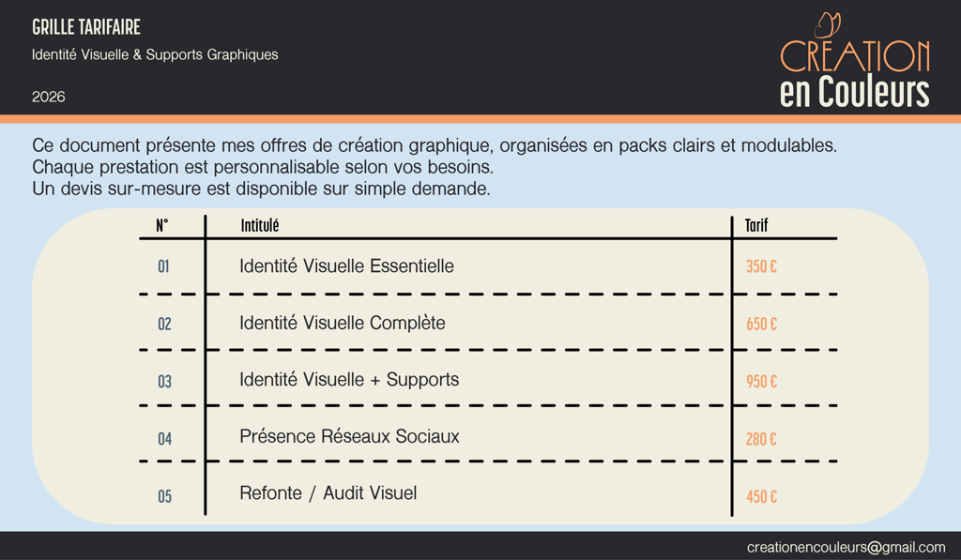Click the GRILLE TARIFAIRE title
Image resolution: width=961 pixels, height=560 pixels.
pyautogui.click(x=86, y=28)
